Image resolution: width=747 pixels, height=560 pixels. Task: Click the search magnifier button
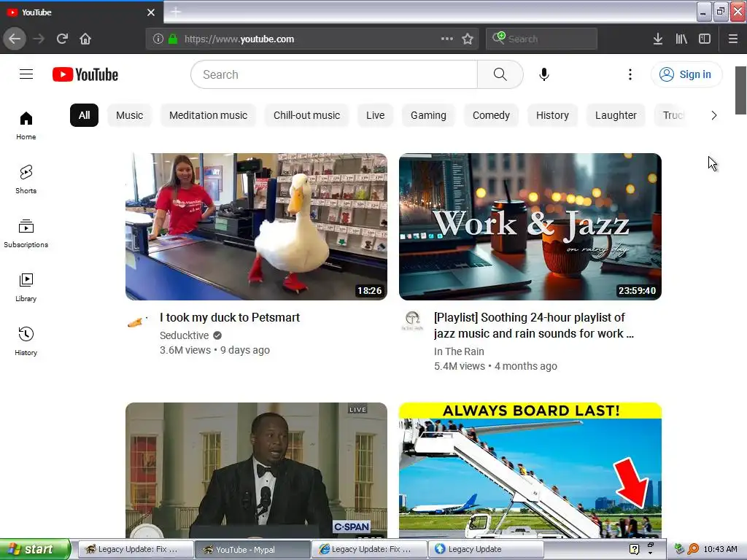[x=500, y=74]
